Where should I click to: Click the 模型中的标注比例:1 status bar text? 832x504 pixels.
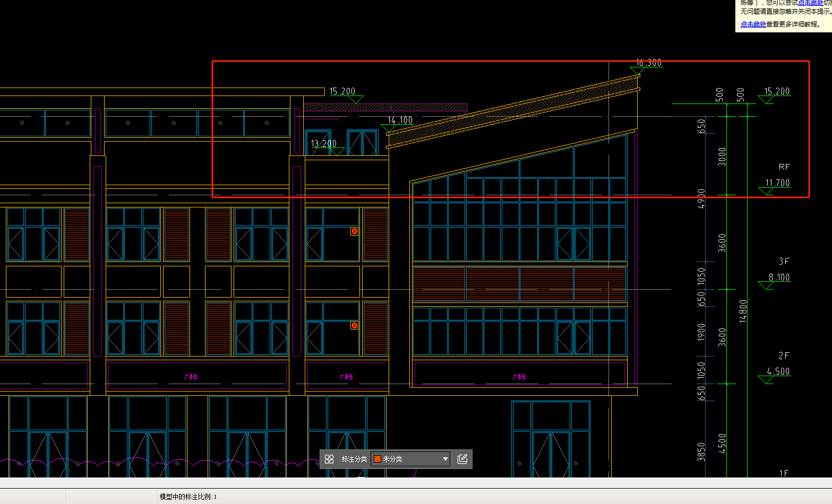[188, 497]
